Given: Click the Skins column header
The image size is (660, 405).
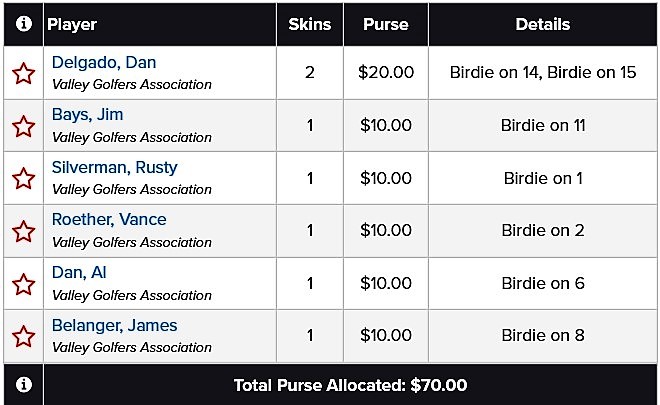Looking at the screenshot, I should click(x=310, y=24).
